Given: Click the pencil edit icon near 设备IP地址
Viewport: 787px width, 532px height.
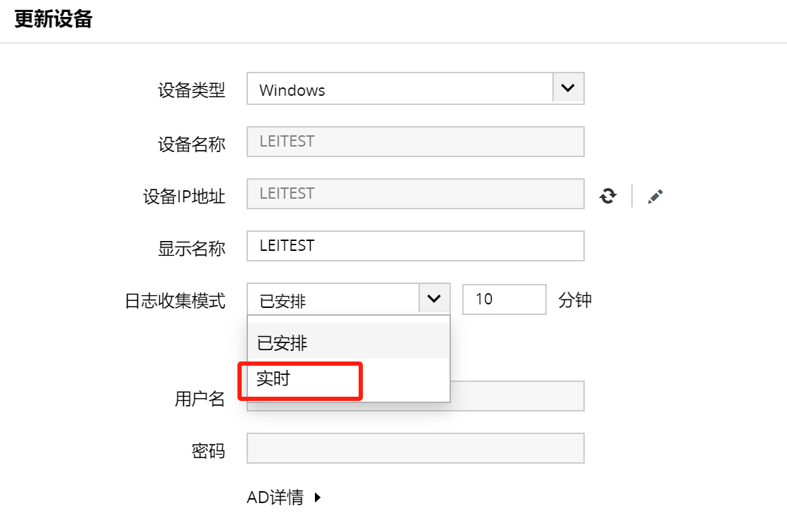Looking at the screenshot, I should (655, 196).
